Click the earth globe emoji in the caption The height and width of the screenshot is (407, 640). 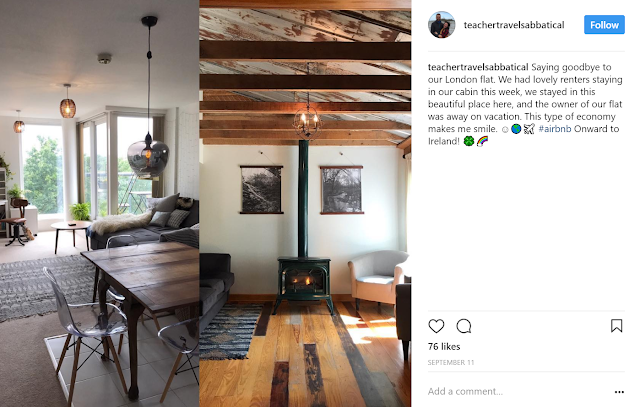click(x=516, y=129)
